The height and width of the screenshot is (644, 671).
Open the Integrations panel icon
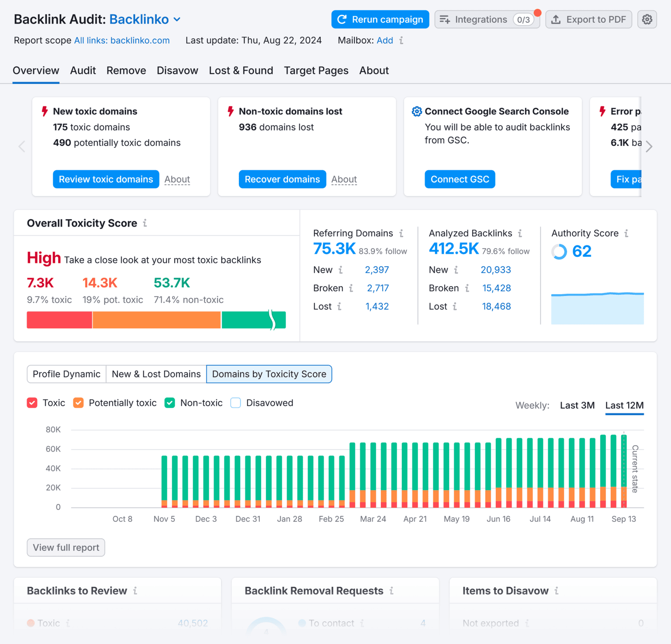point(445,19)
